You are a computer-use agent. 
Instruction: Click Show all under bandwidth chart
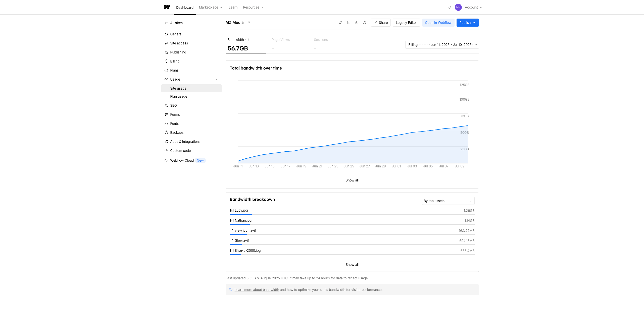(352, 180)
